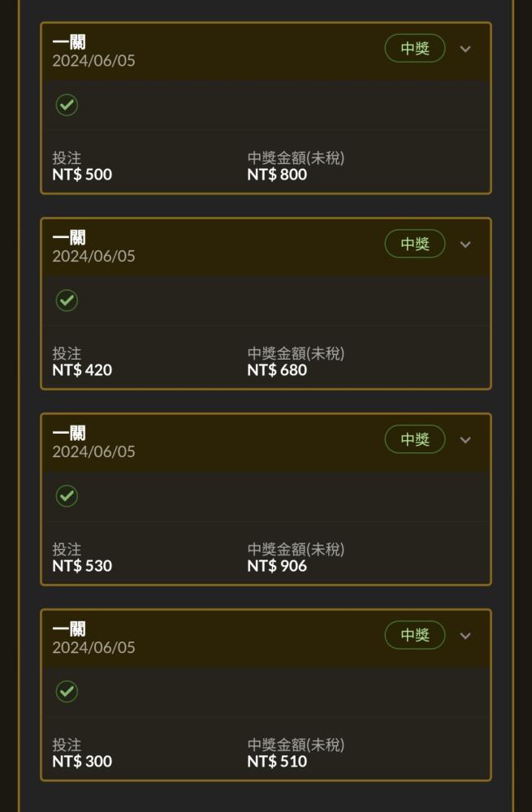Click the 2024/06/05 date on the NT$ 420 bet

(x=93, y=257)
